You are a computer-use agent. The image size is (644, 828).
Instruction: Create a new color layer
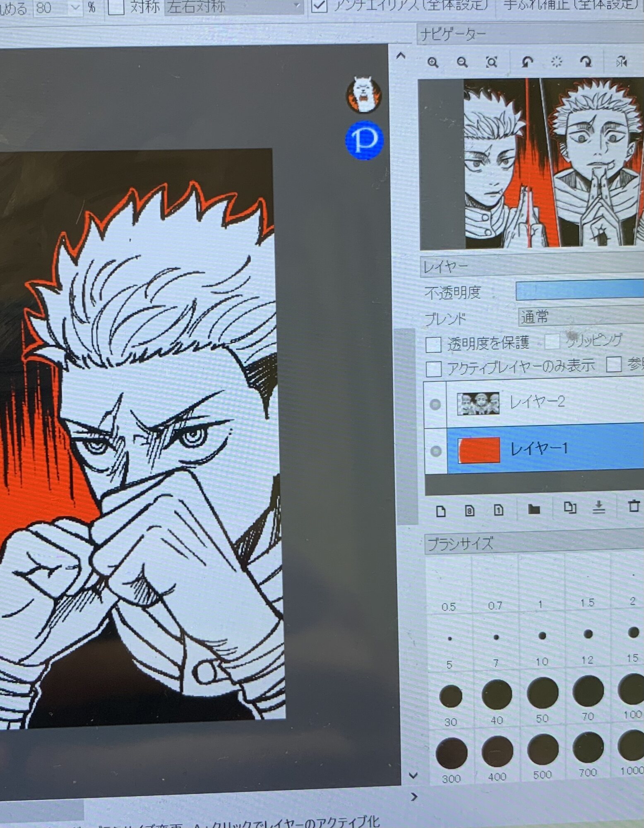(440, 511)
